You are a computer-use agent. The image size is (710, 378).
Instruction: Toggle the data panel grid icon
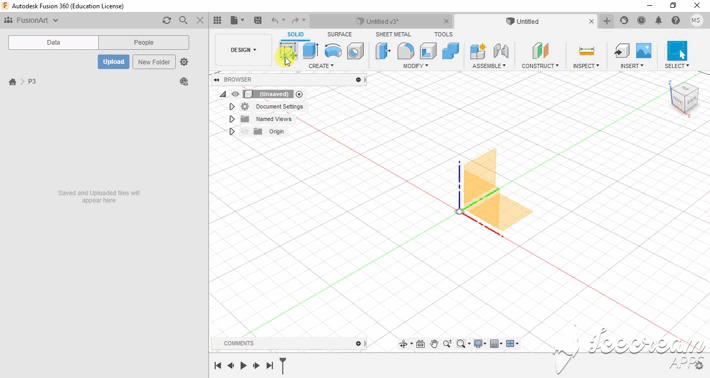click(x=217, y=20)
